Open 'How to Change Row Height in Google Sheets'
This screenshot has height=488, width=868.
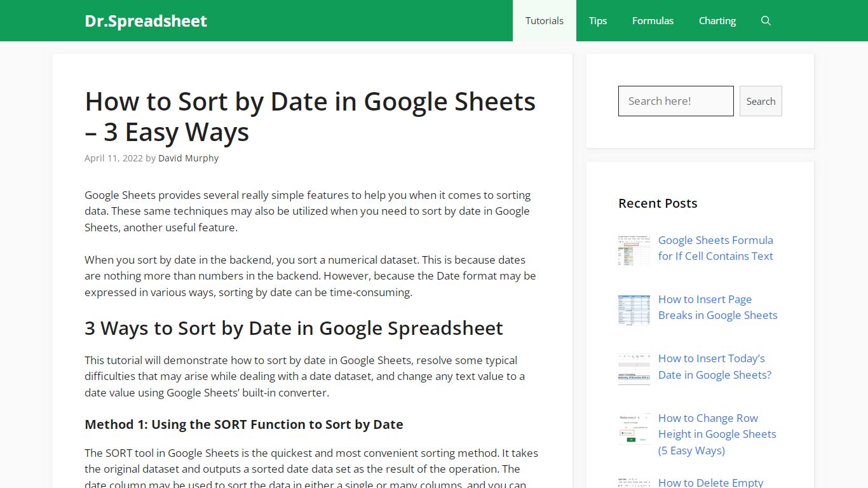point(717,434)
